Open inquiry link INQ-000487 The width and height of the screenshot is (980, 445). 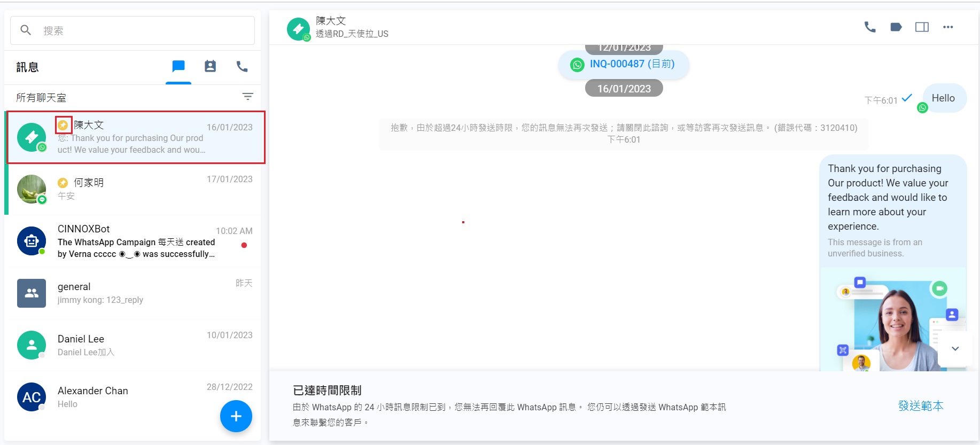point(632,64)
